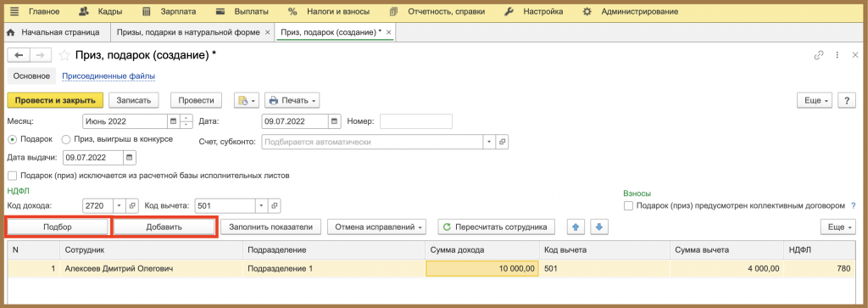The width and height of the screenshot is (868, 308).
Task: Edit the Месяц field Июнь 2022
Action: click(x=125, y=121)
